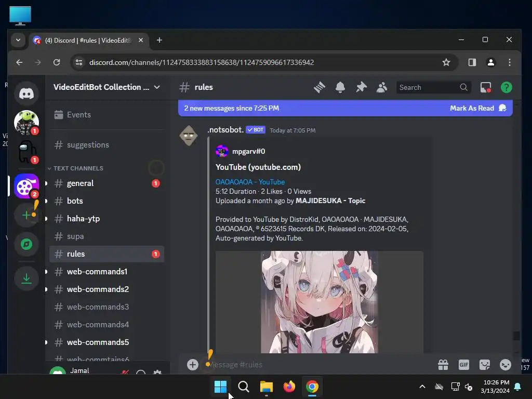532x399 pixels.
Task: Open the Windows Start menu
Action: 220,387
